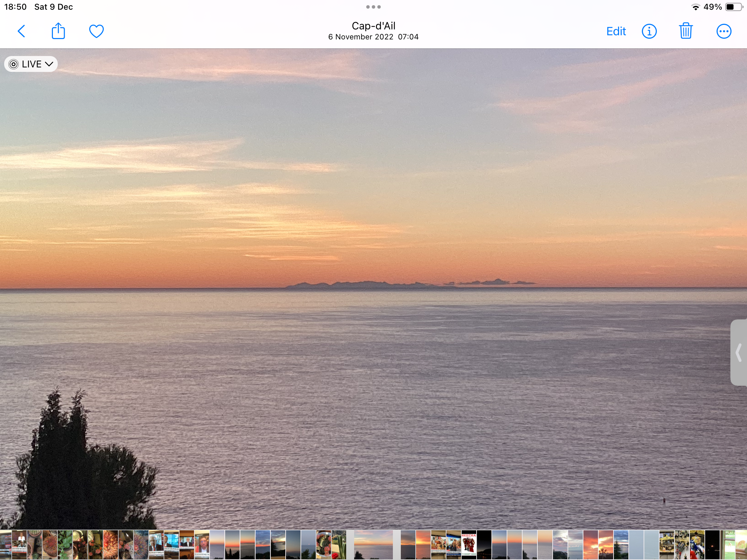747x560 pixels.
Task: Open the More options ellipsis menu
Action: (x=723, y=31)
